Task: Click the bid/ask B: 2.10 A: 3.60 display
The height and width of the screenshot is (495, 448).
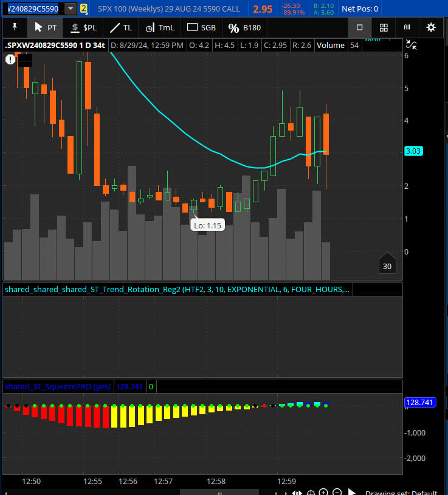Action: pos(323,9)
